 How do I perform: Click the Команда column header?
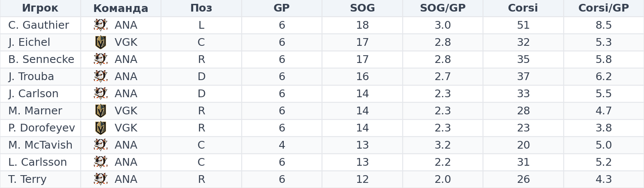point(121,8)
